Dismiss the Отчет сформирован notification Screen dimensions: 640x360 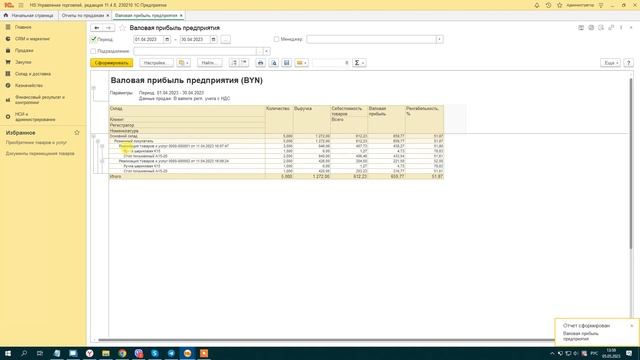(632, 326)
